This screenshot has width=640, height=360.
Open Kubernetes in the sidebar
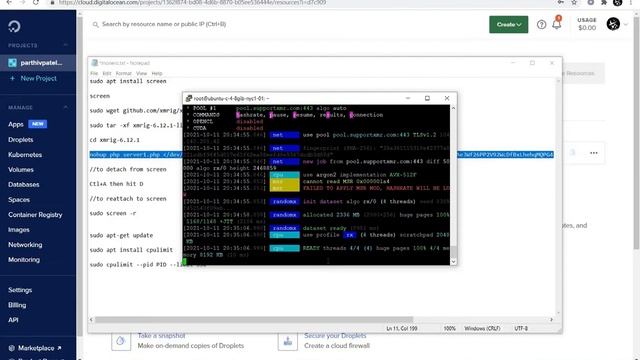coord(25,155)
